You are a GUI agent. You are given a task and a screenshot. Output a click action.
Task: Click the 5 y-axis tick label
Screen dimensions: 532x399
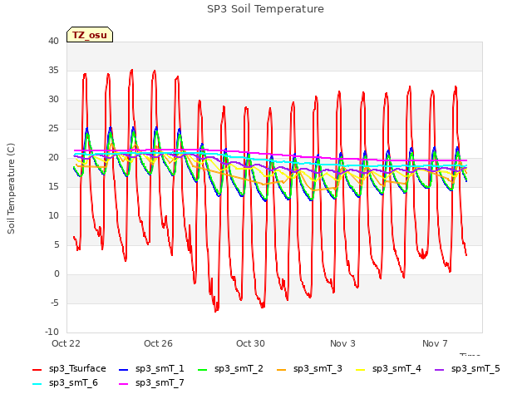[57, 245]
